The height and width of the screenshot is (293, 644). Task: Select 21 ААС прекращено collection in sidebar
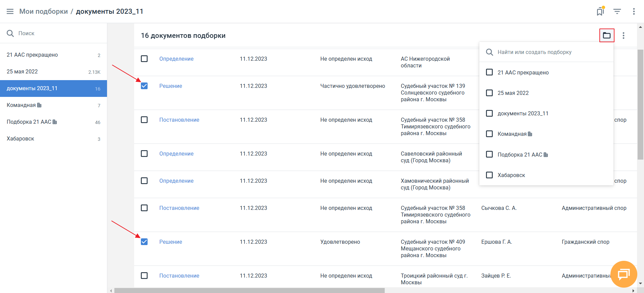tap(53, 55)
